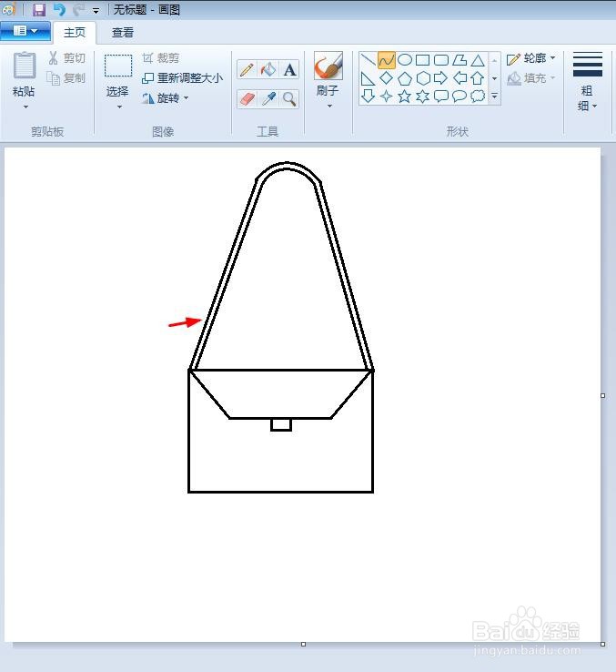The width and height of the screenshot is (616, 672).
Task: Select the Oval callout shape
Action: [459, 96]
